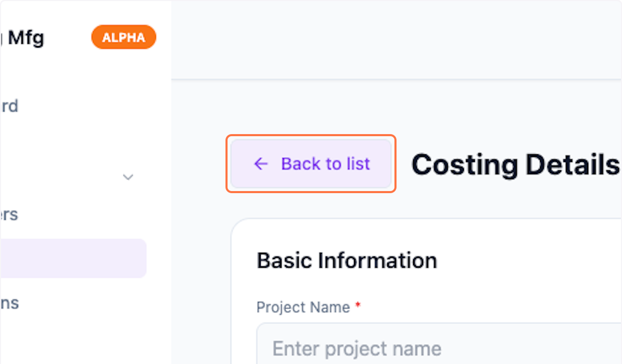
Task: Click the Mfg brand name in sidebar
Action: tap(27, 37)
